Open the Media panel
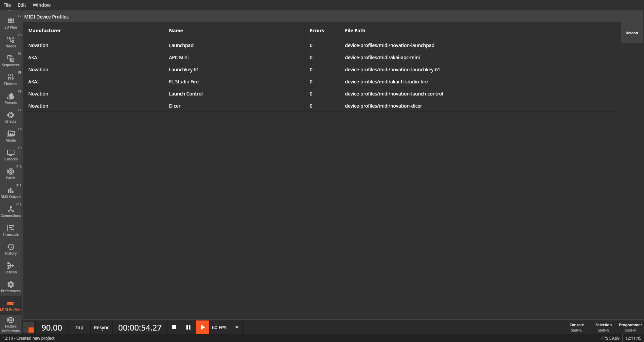 point(11,137)
